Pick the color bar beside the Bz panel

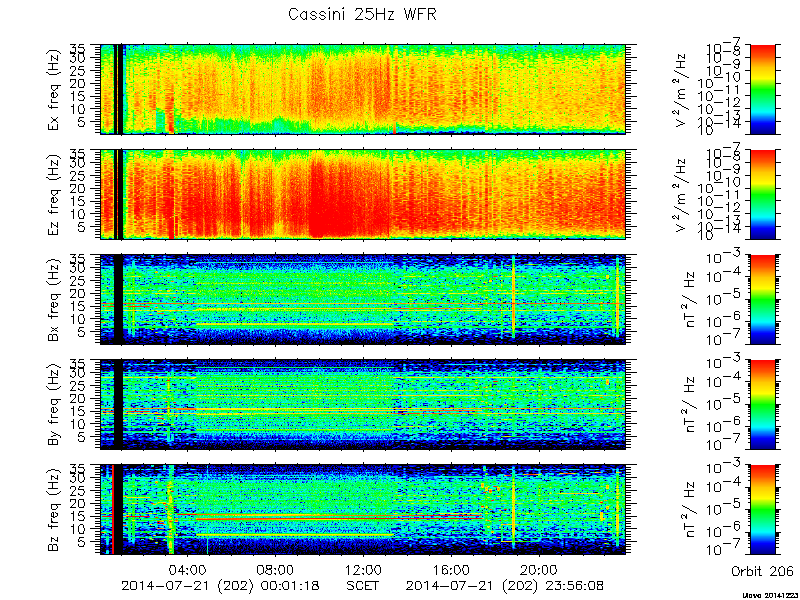click(762, 510)
